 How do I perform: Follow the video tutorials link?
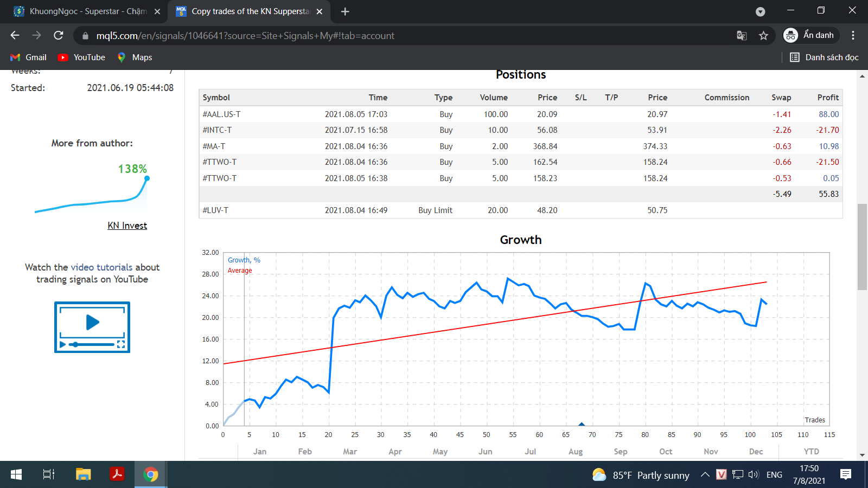coord(101,267)
